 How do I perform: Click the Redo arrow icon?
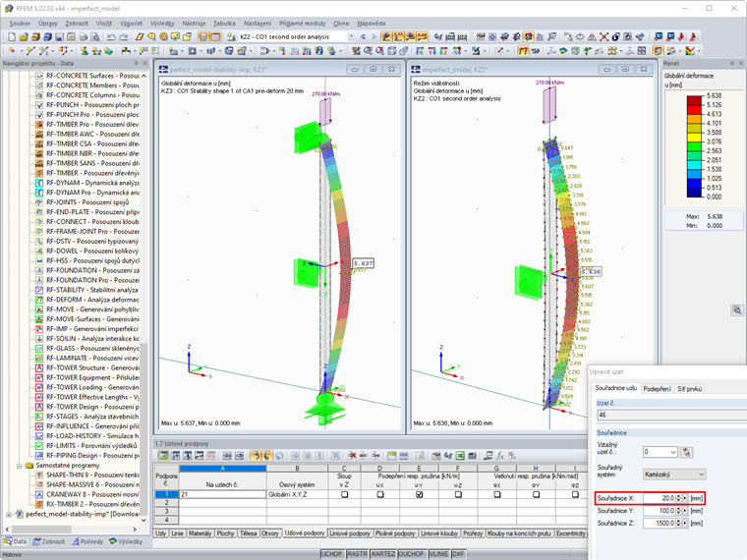point(123,36)
